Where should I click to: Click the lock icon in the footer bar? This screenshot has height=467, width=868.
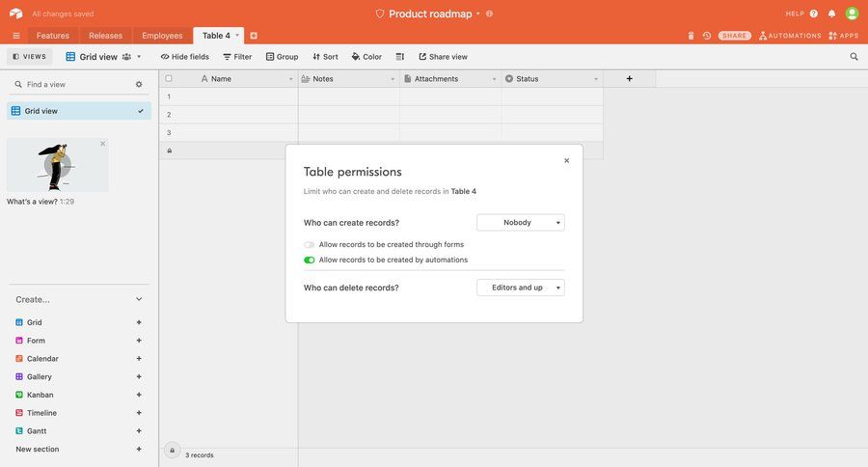pyautogui.click(x=173, y=451)
